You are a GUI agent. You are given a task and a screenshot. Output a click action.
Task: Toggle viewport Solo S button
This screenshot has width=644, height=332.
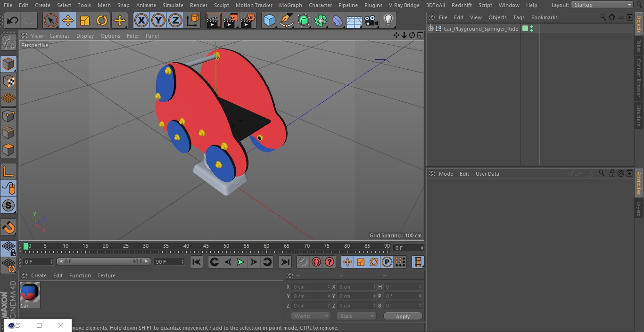click(x=8, y=205)
